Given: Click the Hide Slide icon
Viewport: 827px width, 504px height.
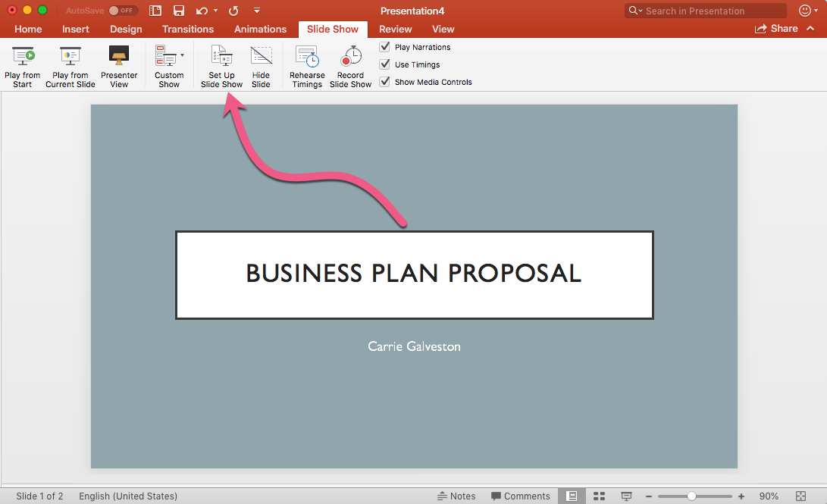Looking at the screenshot, I should tap(261, 58).
